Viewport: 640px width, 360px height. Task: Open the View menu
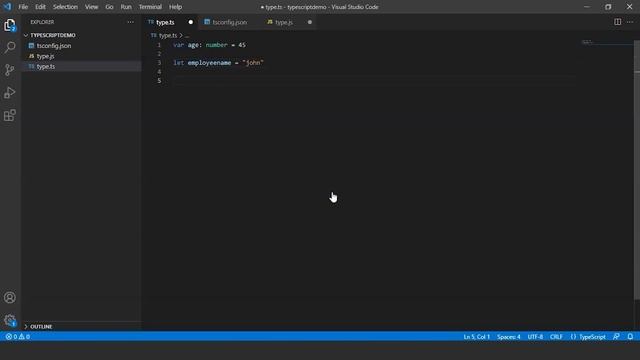coord(91,7)
